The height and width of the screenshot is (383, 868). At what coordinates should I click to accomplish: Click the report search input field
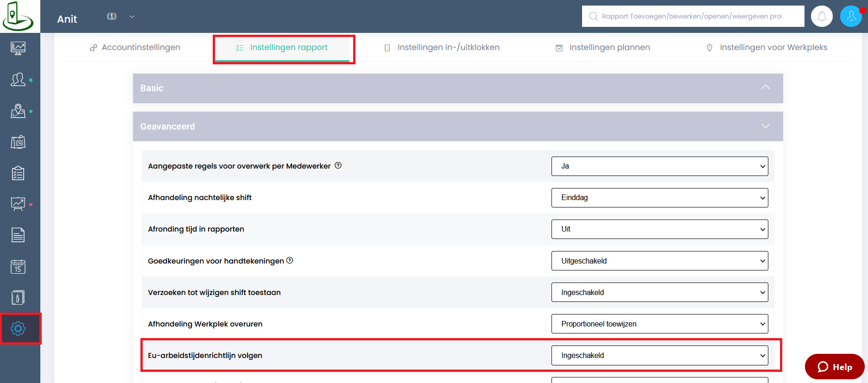[693, 17]
